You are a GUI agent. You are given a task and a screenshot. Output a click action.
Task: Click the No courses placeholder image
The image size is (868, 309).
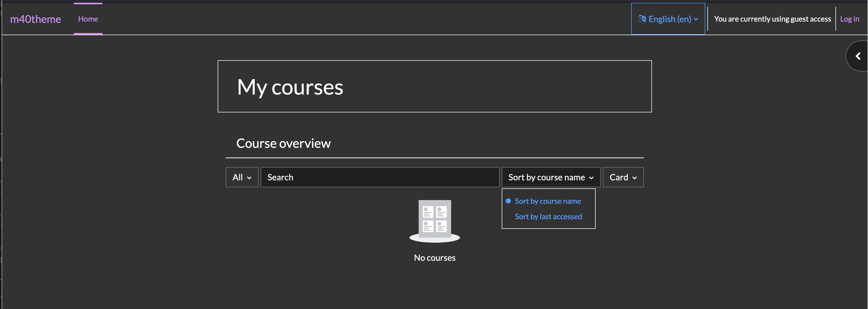[434, 221]
